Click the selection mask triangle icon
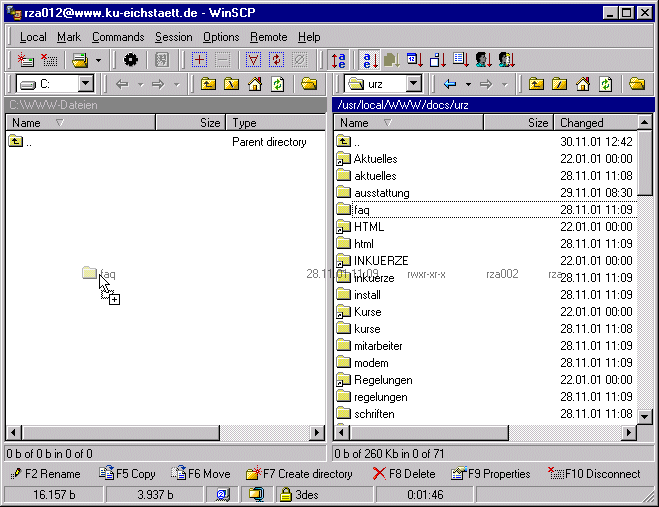This screenshot has width=659, height=507. (x=253, y=60)
